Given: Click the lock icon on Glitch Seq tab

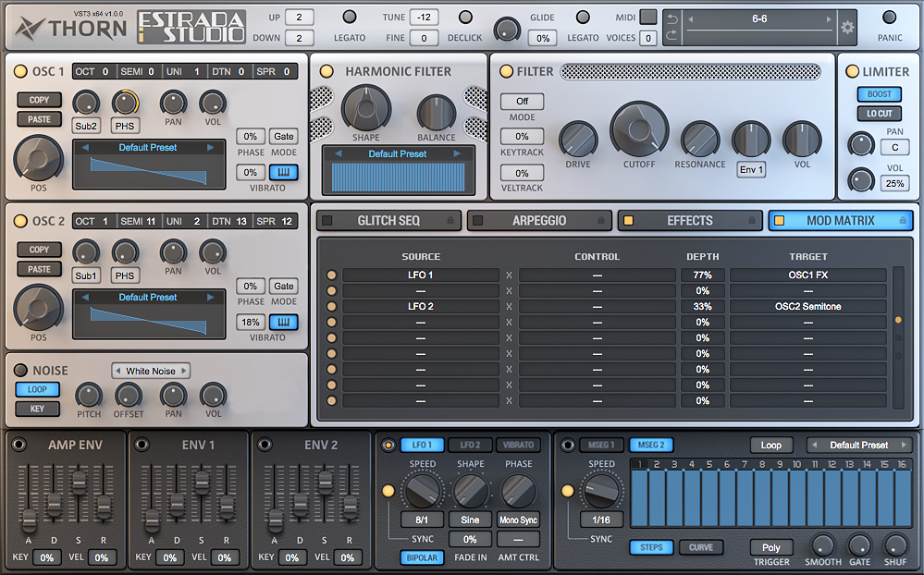Looking at the screenshot, I should click(450, 220).
